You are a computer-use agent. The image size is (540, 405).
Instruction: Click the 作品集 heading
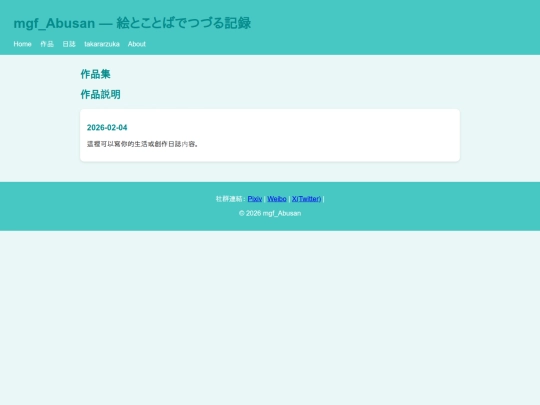tap(95, 74)
